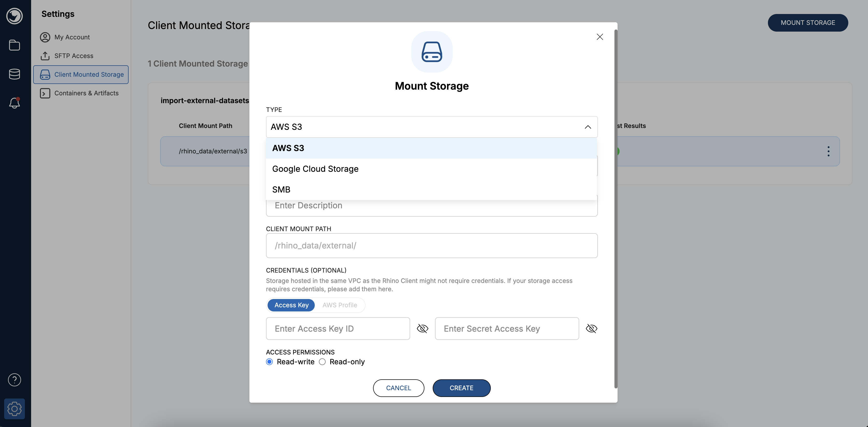Screen dimensions: 868x427
Task: Click the MOUNT STORAGE button
Action: point(808,23)
